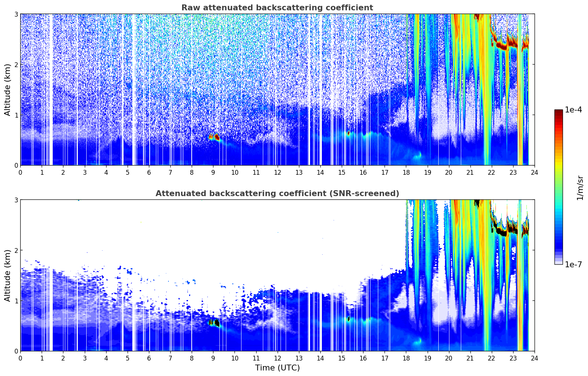Click black-flagged cloud near 22:30 UTC, lower plot
The height and width of the screenshot is (376, 588).
pos(502,232)
